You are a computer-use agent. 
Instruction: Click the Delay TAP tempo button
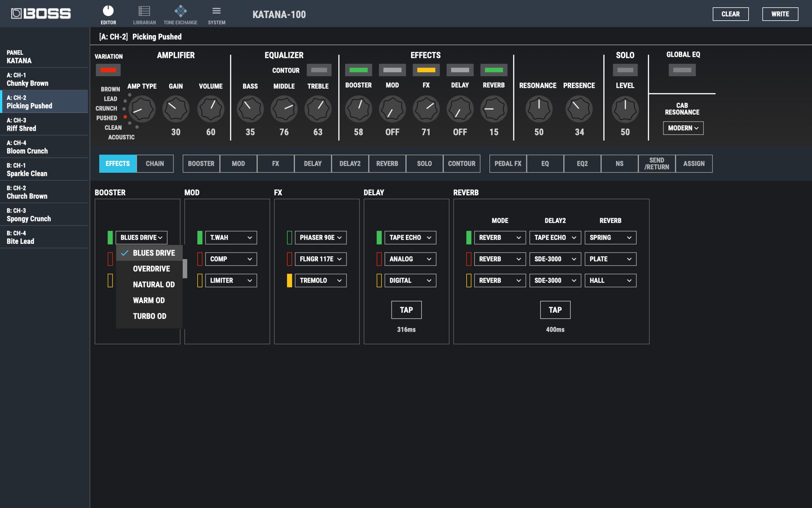click(x=406, y=310)
